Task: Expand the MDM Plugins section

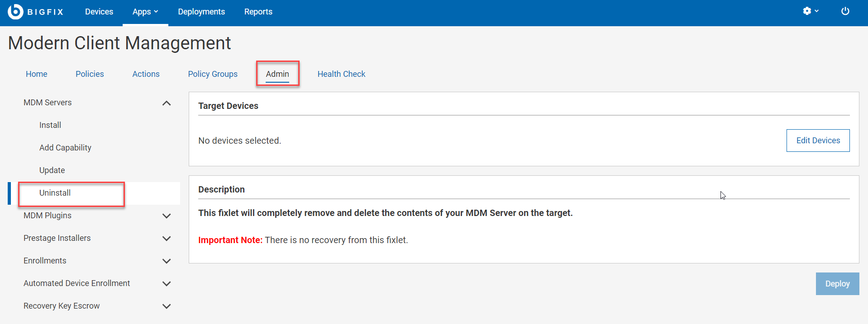Action: tap(167, 216)
